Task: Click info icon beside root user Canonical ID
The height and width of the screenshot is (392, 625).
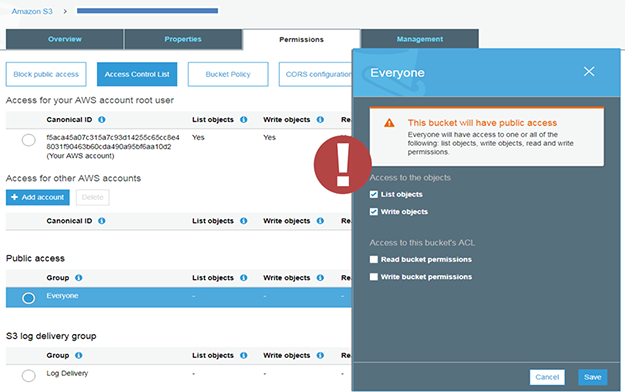Action: 102,120
